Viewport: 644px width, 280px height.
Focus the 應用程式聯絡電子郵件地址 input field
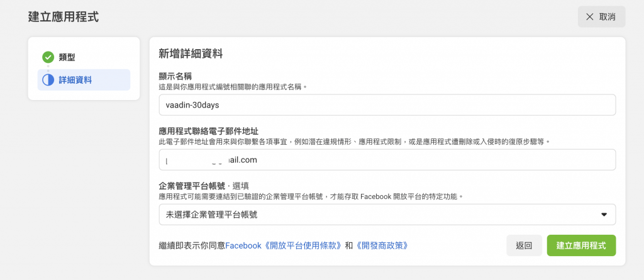click(x=387, y=160)
